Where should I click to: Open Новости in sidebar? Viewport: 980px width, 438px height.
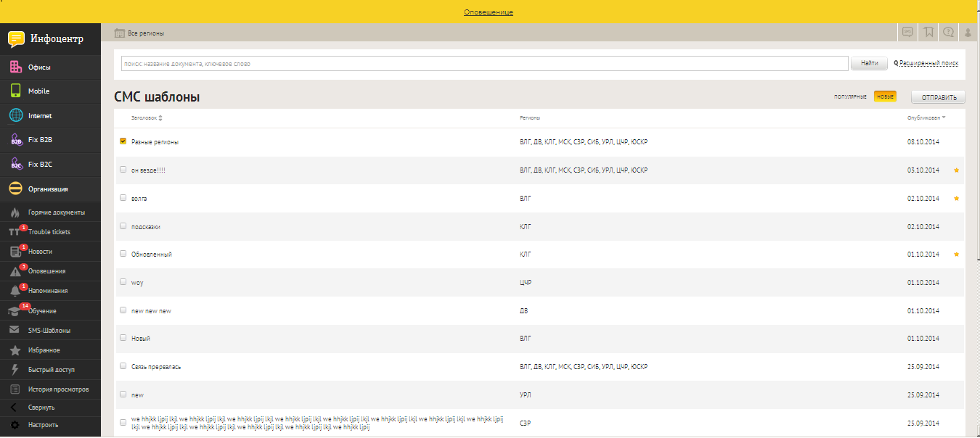pos(51,252)
